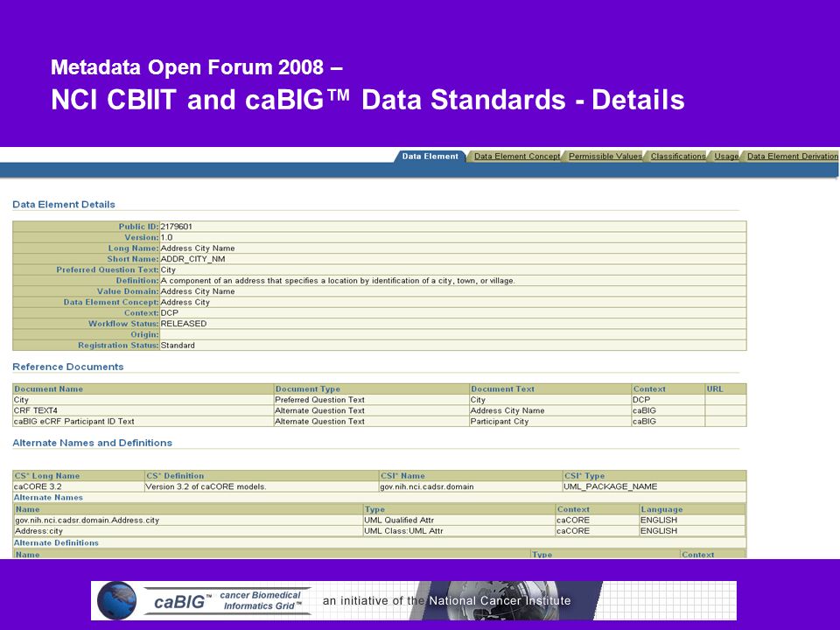Viewport: 840px width, 630px height.
Task: Click the Public ID value 2179601
Action: (x=176, y=227)
